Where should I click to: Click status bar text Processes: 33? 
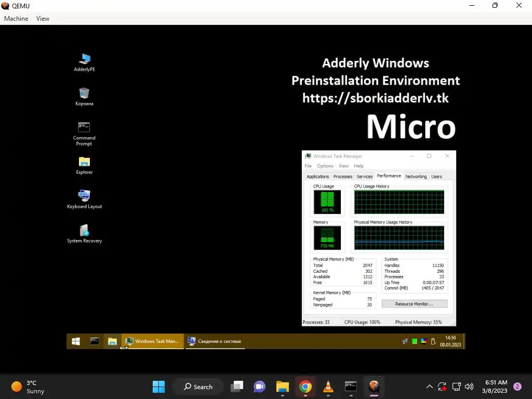(316, 322)
